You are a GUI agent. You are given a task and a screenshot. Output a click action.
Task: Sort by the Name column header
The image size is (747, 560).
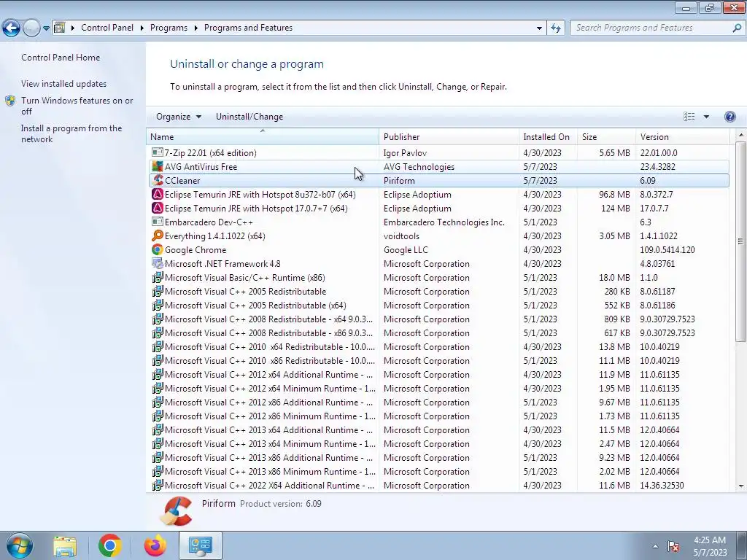263,136
